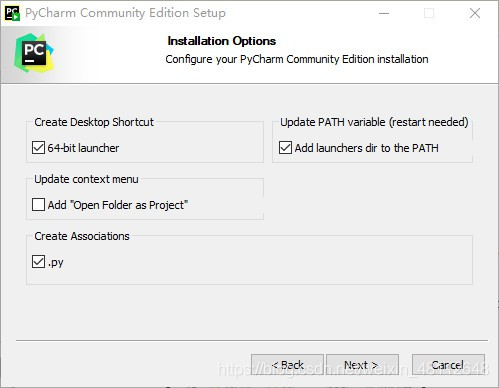
Task: Click the PyCharm icon in the title bar
Action: (12, 13)
